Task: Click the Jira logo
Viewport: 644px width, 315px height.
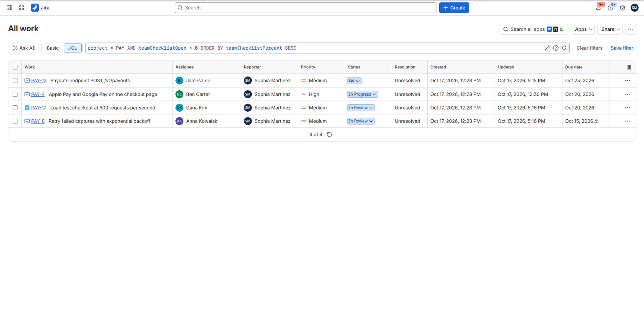Action: 40,8
